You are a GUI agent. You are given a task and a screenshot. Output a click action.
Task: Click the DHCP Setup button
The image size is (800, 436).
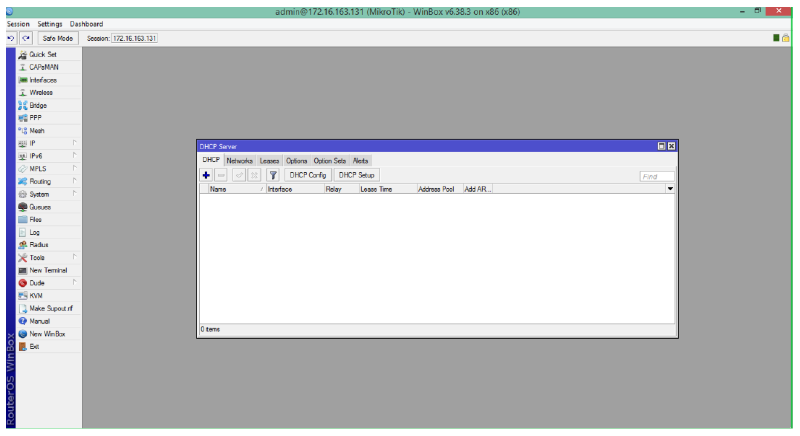(356, 175)
